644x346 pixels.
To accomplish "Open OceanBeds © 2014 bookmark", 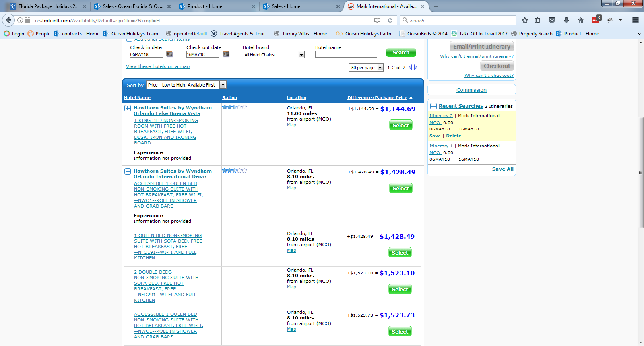I will [423, 34].
